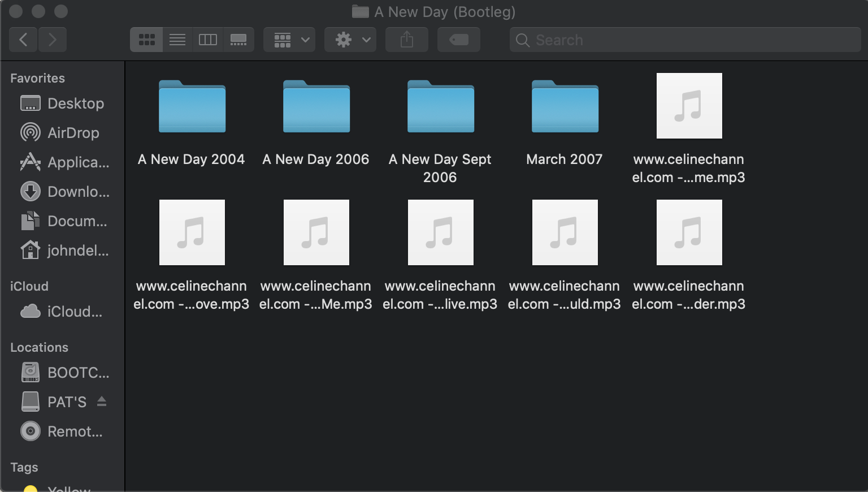Image resolution: width=868 pixels, height=492 pixels.
Task: Go back using the back arrow
Action: tap(23, 40)
